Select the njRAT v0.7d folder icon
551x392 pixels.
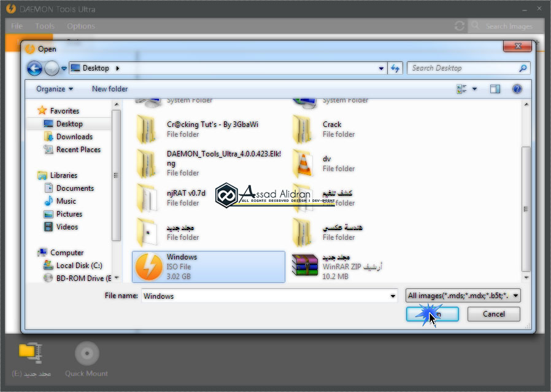[147, 198]
